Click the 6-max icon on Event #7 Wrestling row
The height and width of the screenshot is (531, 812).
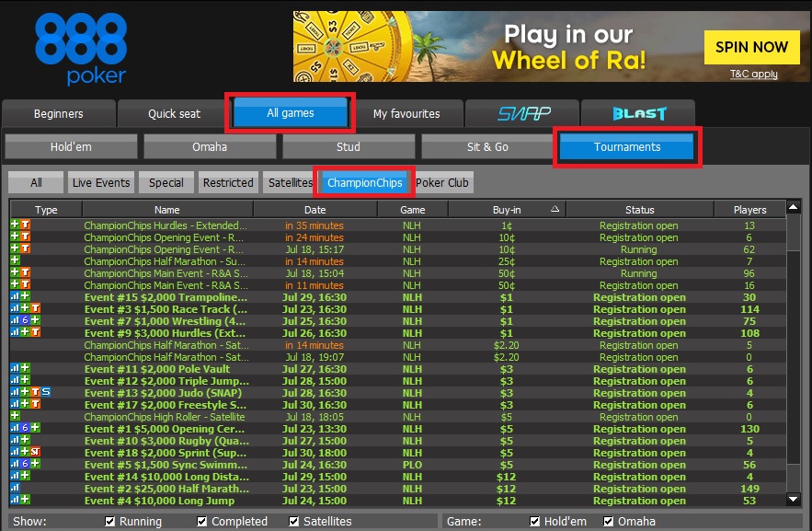click(25, 320)
